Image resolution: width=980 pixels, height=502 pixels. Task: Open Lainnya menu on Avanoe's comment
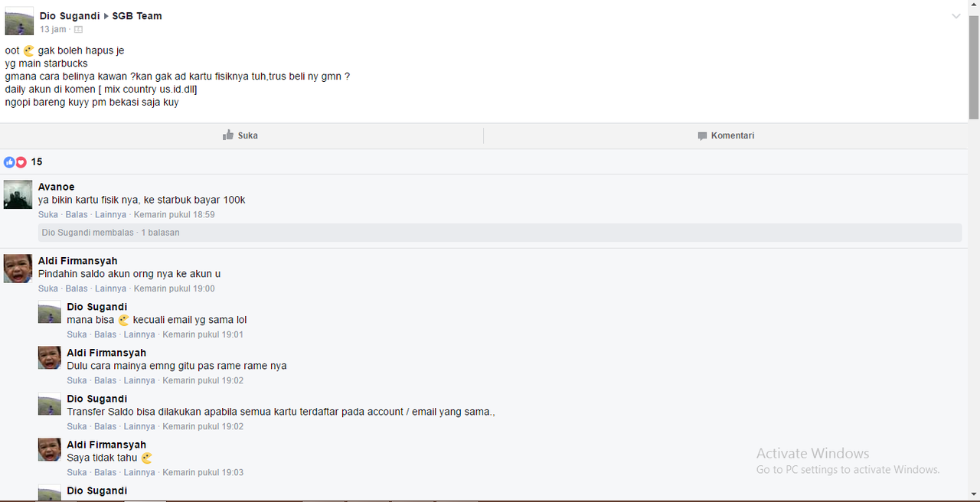(110, 215)
